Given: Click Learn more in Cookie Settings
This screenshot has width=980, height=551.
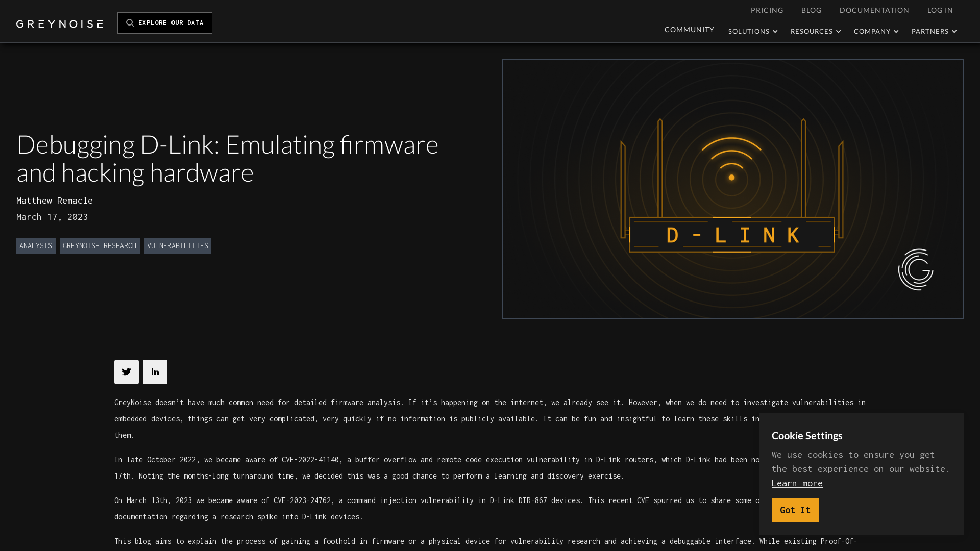Looking at the screenshot, I should [x=797, y=483].
